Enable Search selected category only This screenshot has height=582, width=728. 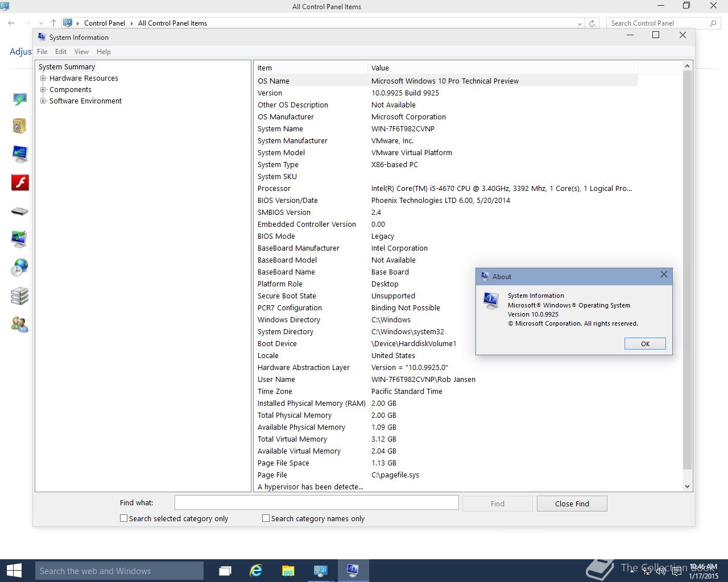click(123, 518)
